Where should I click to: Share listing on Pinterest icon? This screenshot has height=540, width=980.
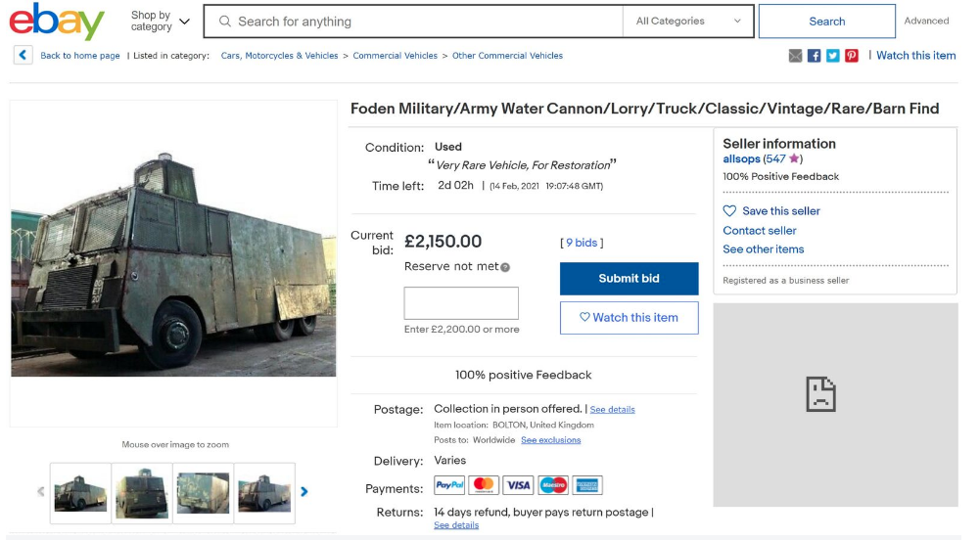click(x=851, y=56)
